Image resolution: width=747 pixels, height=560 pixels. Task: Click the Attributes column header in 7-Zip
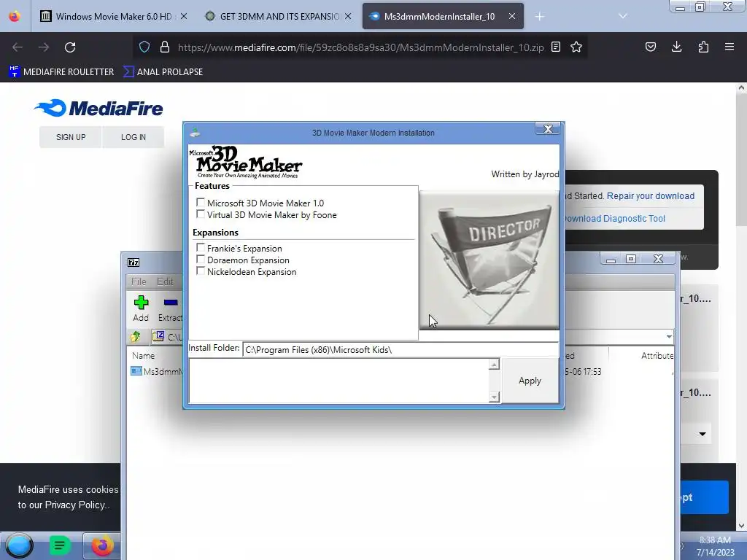657,355
